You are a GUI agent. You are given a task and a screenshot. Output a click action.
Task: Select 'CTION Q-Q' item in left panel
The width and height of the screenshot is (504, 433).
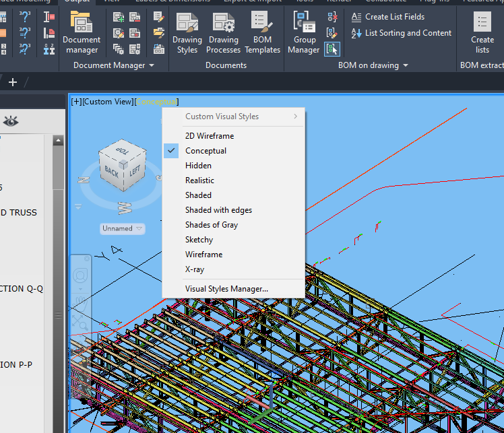[x=21, y=288]
